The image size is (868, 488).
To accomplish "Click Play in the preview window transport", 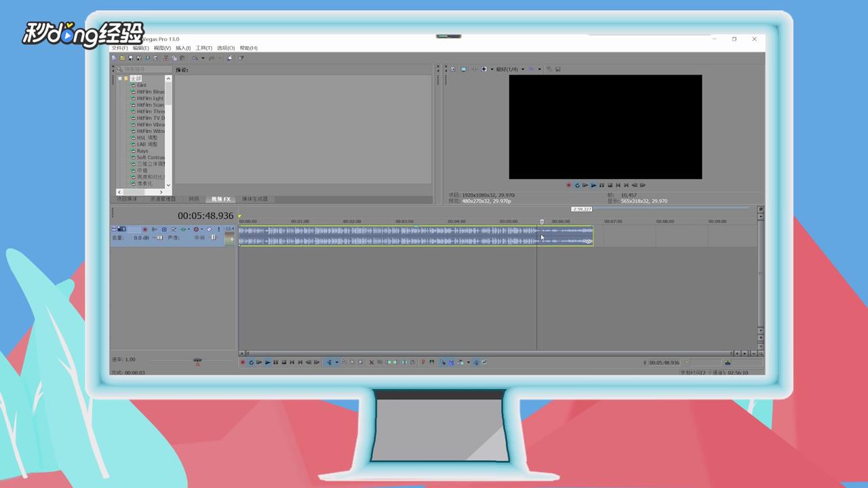I will pos(593,185).
